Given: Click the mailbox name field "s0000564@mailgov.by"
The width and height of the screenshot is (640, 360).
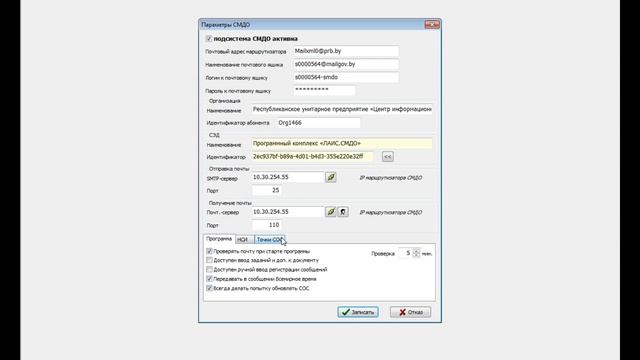Looking at the screenshot, I should click(x=346, y=64).
